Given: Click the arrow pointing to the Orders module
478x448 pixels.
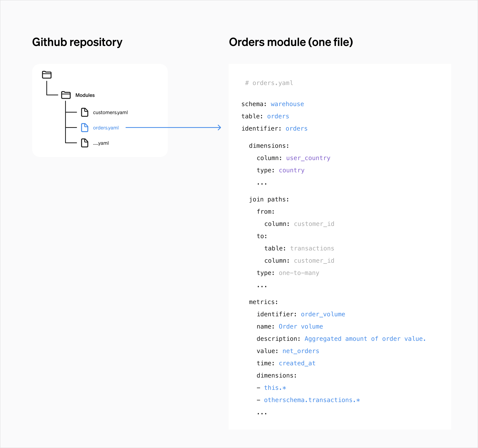Looking at the screenshot, I should [x=173, y=128].
